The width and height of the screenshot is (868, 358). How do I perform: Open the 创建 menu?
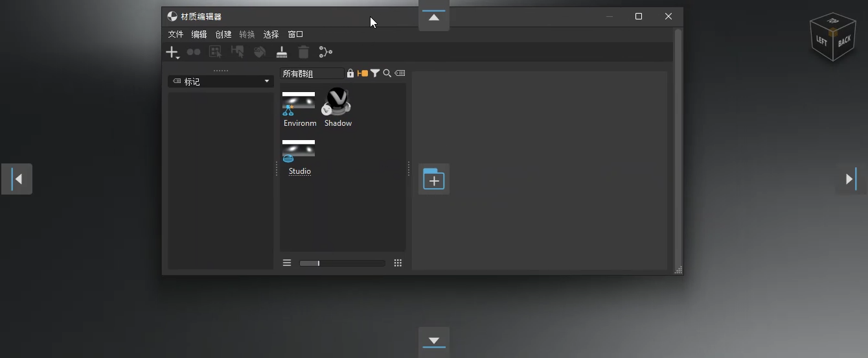(223, 34)
